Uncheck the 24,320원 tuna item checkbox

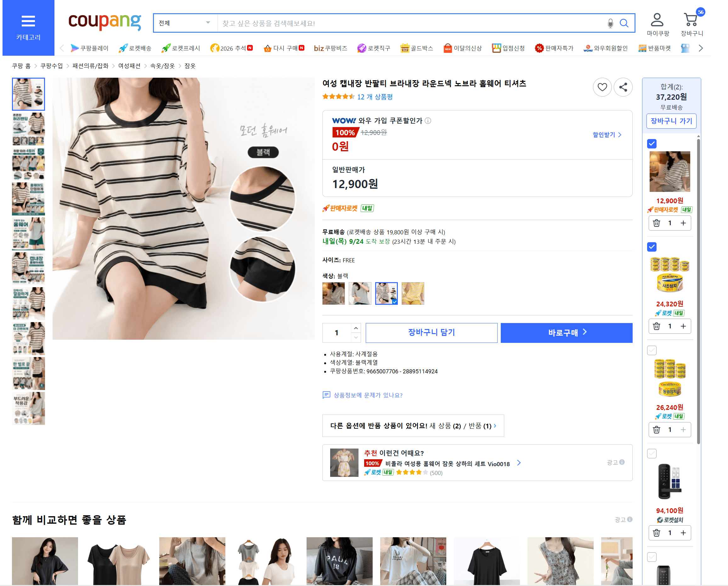(x=652, y=247)
